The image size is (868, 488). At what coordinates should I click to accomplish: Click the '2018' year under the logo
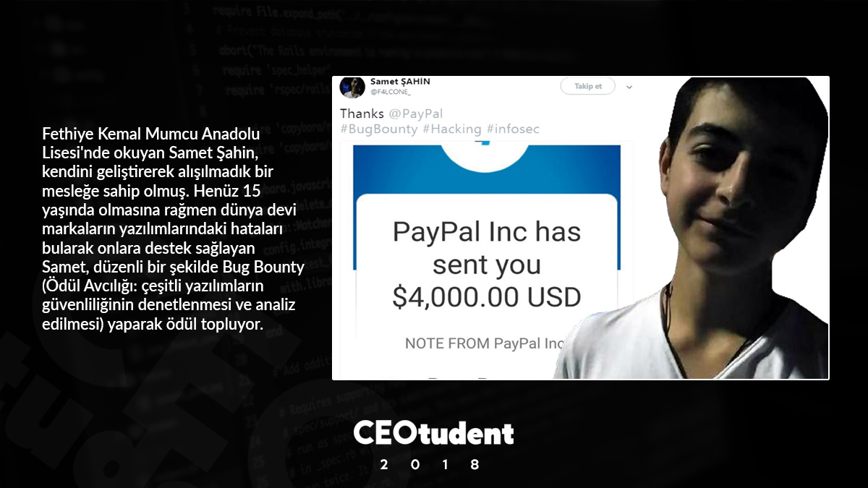pos(430,465)
